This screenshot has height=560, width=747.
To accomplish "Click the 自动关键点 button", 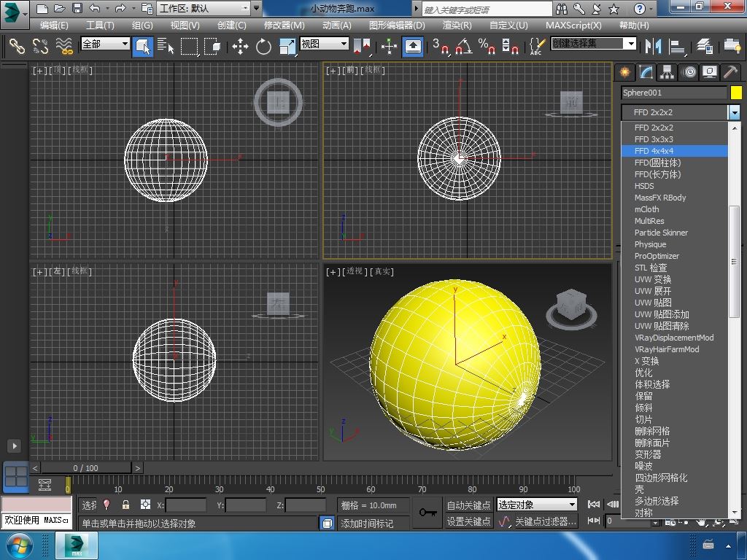I will click(468, 505).
